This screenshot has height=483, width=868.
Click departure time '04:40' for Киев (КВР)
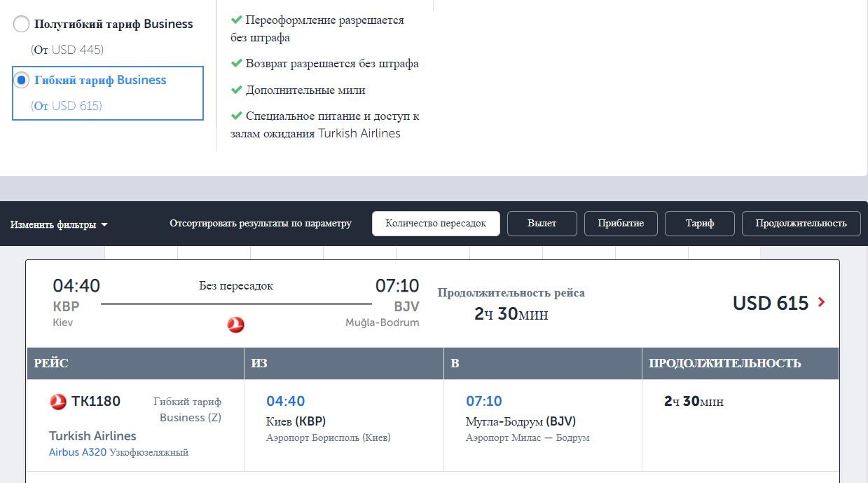coord(286,401)
